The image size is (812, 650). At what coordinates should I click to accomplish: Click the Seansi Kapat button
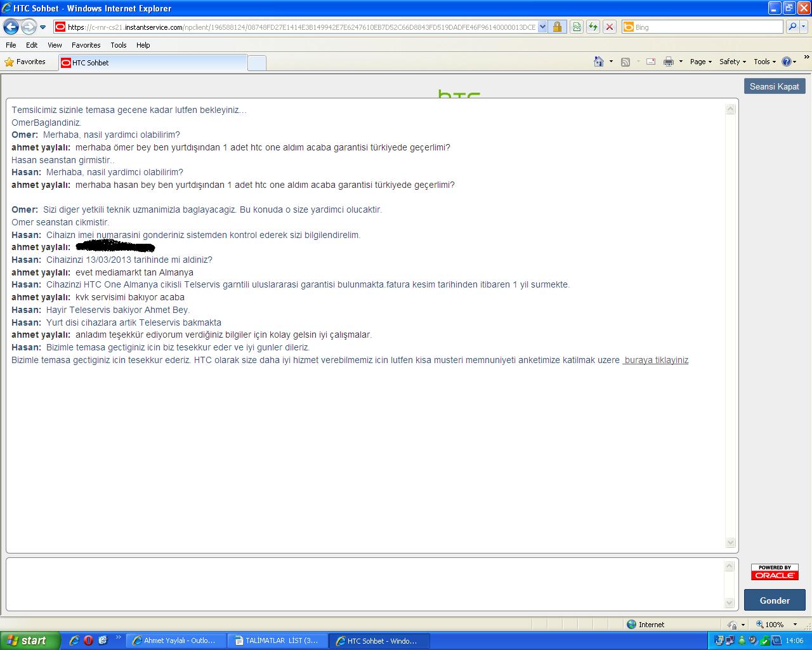775,86
